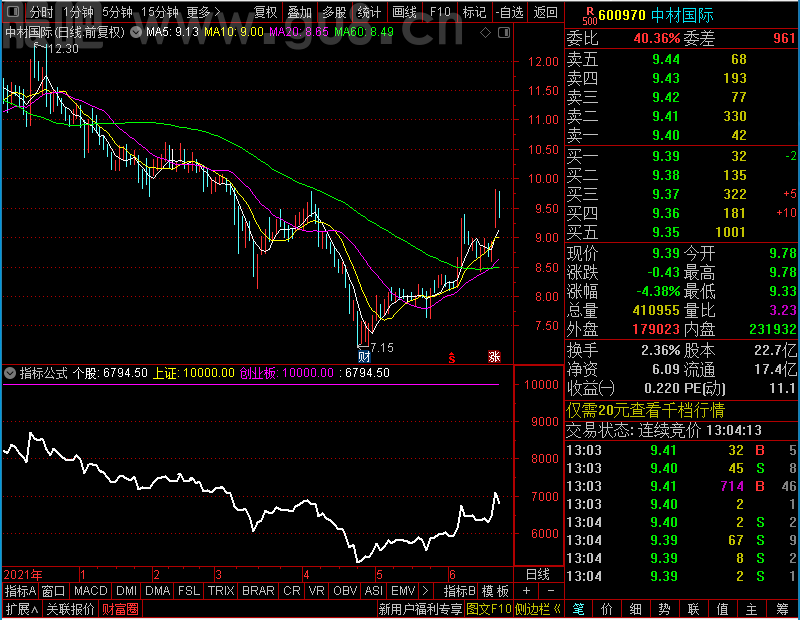Select the OBV indicator

point(345,591)
